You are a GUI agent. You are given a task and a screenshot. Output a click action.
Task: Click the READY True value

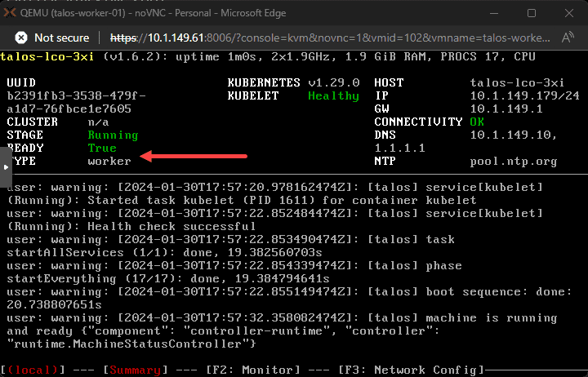[102, 148]
